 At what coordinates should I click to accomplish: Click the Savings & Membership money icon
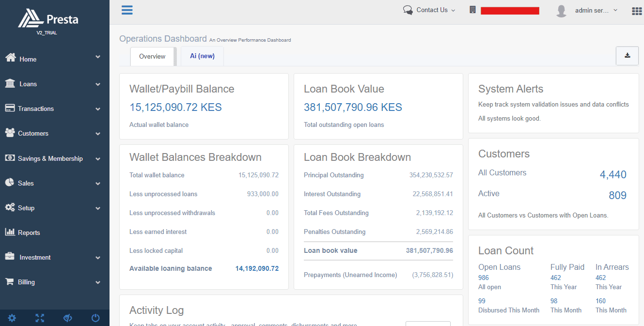tap(10, 158)
